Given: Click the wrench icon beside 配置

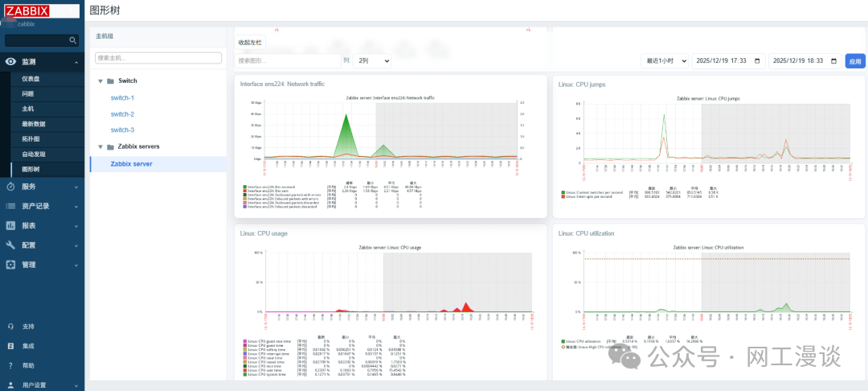Looking at the screenshot, I should click(10, 245).
